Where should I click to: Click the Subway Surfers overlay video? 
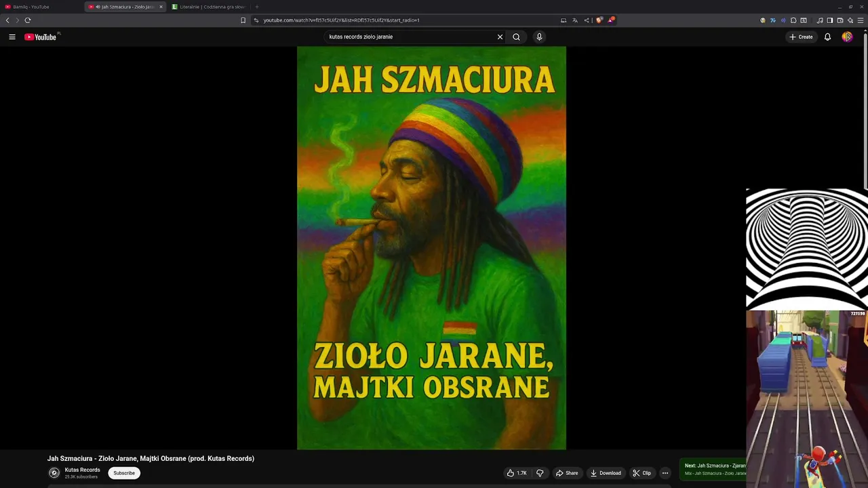point(806,399)
